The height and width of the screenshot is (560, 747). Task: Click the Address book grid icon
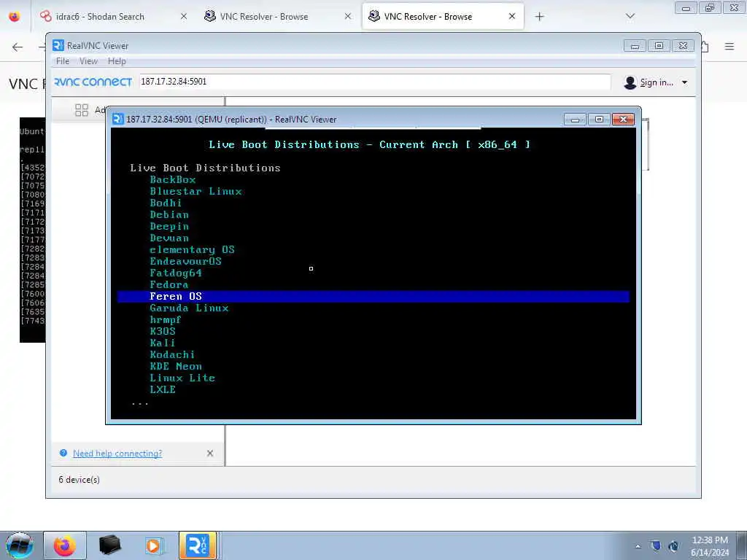(82, 110)
